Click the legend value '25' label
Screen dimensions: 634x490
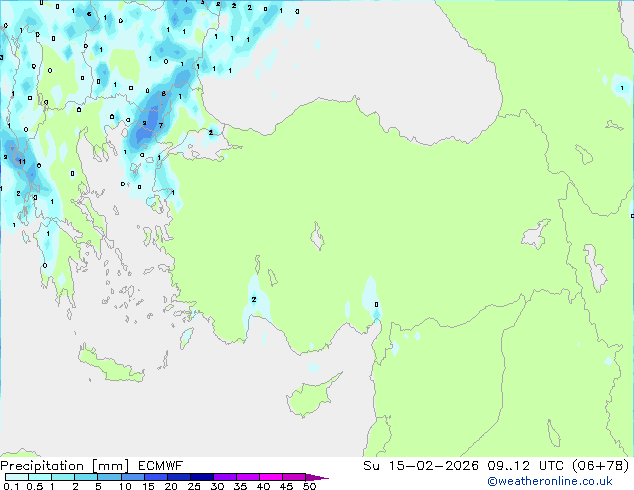pyautogui.click(x=194, y=486)
